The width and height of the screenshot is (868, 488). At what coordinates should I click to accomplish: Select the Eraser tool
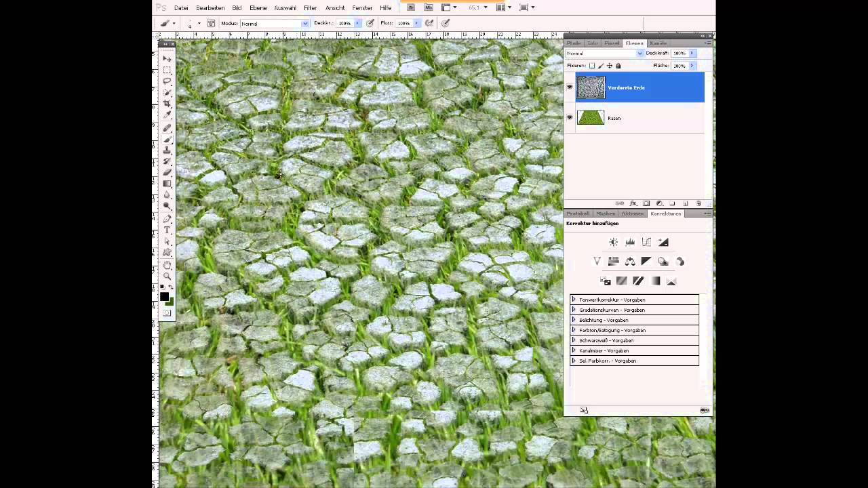click(x=167, y=172)
